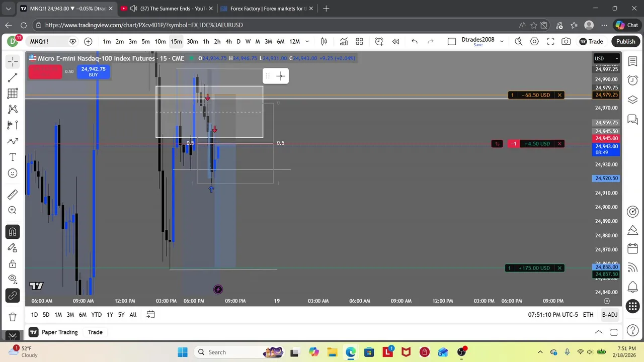This screenshot has width=644, height=362.
Task: Toggle the ETH extended hours session
Action: (588, 315)
